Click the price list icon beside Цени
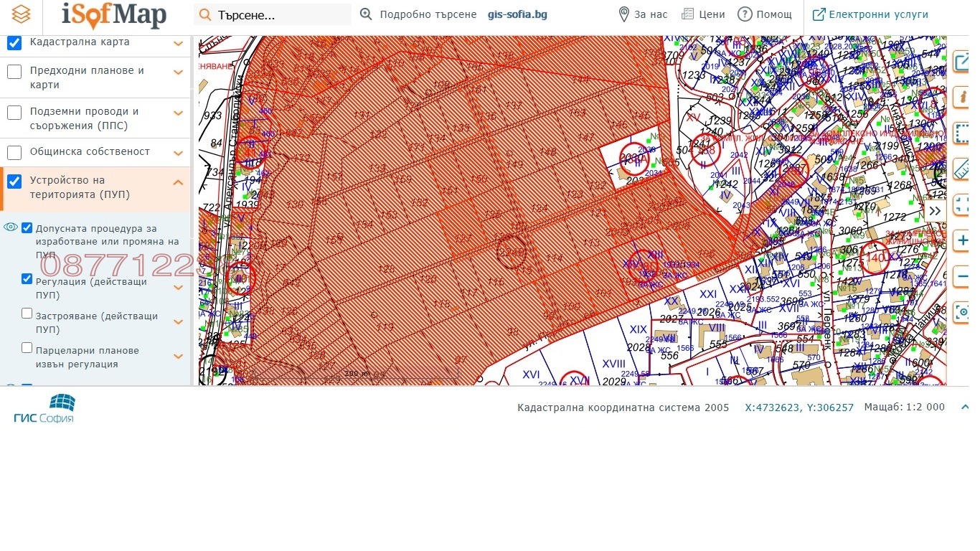The height and width of the screenshot is (551, 980). click(687, 14)
